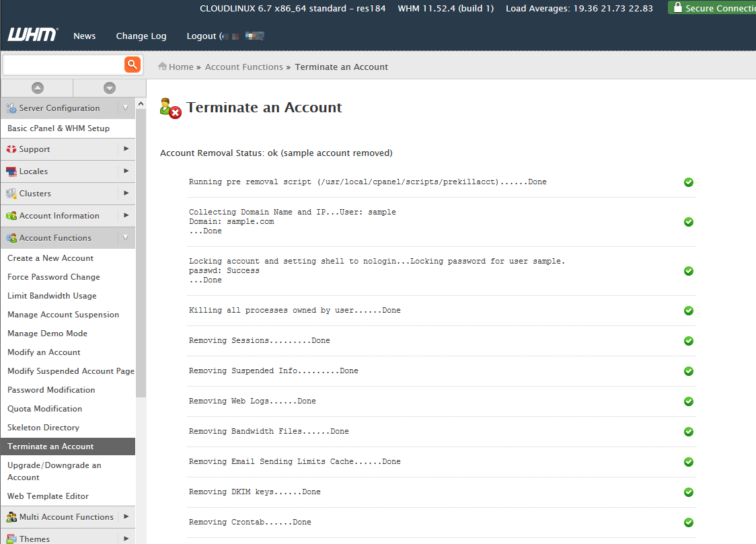Screen dimensions: 756x544
Task: Expand the Locales section arrow
Action: point(126,171)
